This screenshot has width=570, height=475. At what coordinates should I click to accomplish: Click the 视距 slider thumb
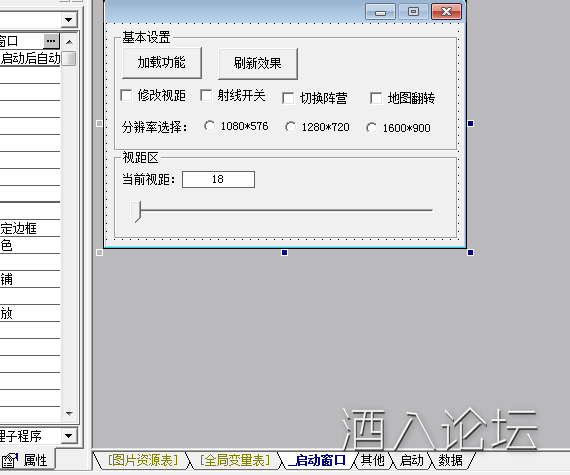[x=136, y=211]
